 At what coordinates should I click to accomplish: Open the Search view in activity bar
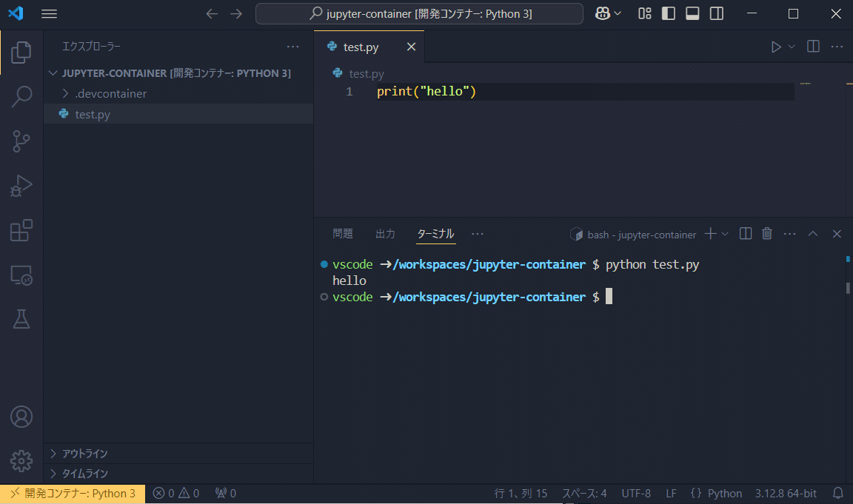pos(21,96)
